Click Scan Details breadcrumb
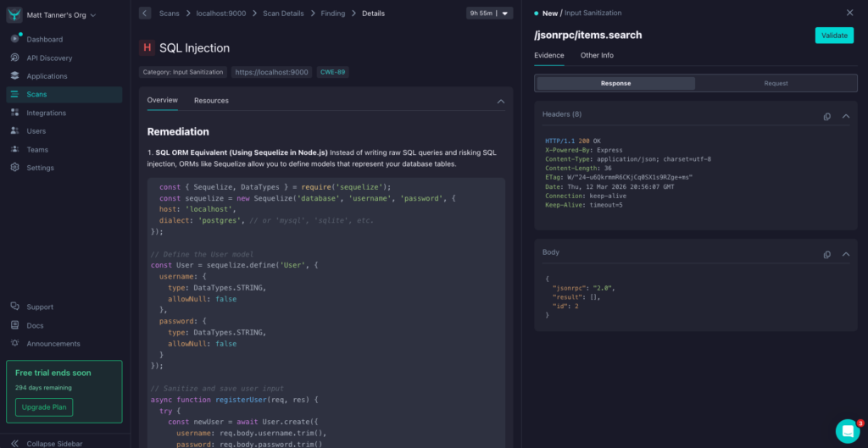Viewport: 868px width, 448px height. [x=283, y=14]
